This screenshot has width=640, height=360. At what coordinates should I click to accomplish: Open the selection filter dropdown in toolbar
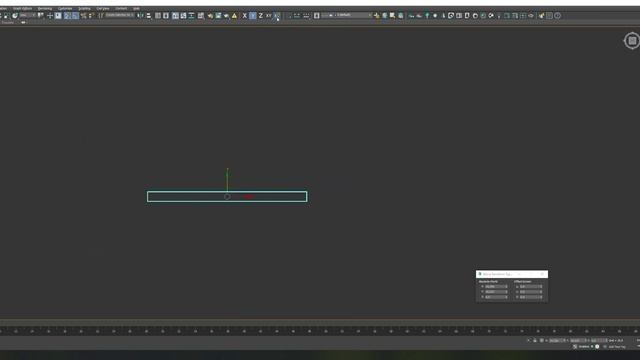(x=28, y=16)
